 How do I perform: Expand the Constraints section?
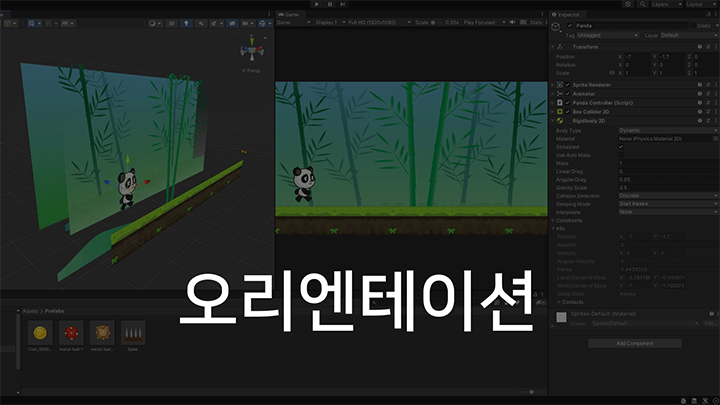point(553,220)
